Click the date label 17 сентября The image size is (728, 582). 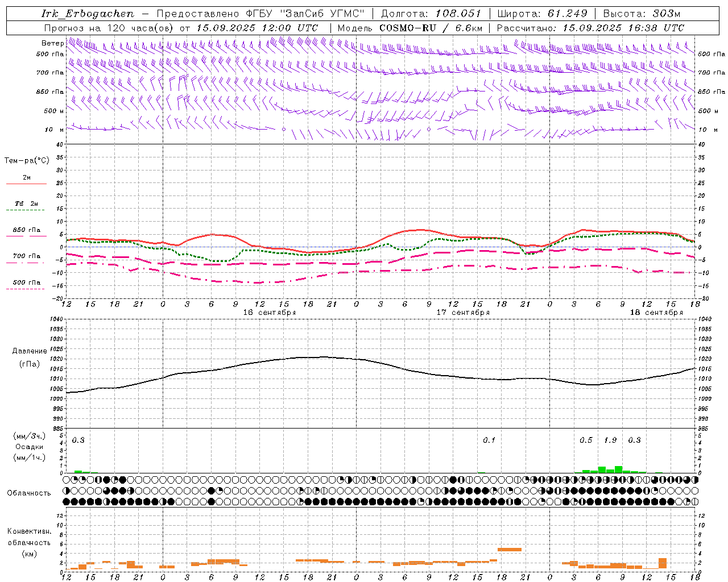(463, 313)
